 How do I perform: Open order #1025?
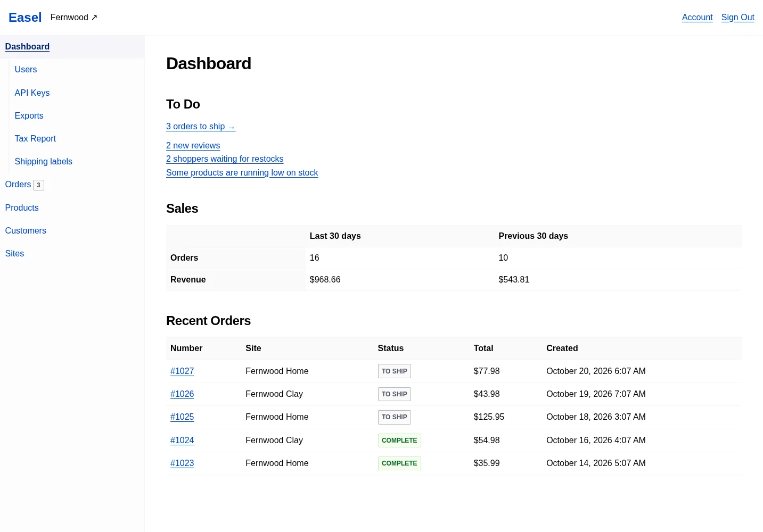click(182, 417)
